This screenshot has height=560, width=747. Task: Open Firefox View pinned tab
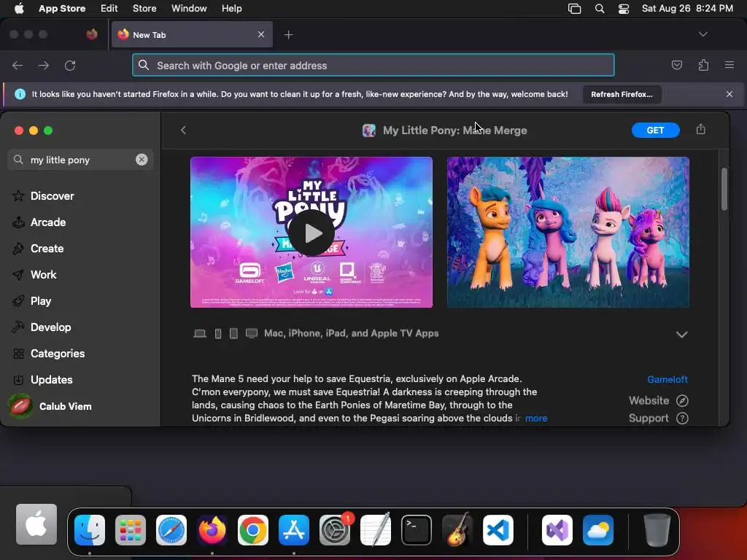[92, 34]
